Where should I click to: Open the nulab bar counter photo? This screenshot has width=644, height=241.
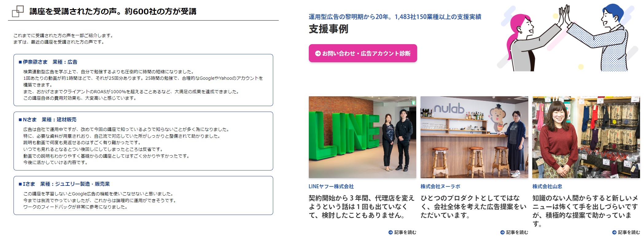click(474, 137)
